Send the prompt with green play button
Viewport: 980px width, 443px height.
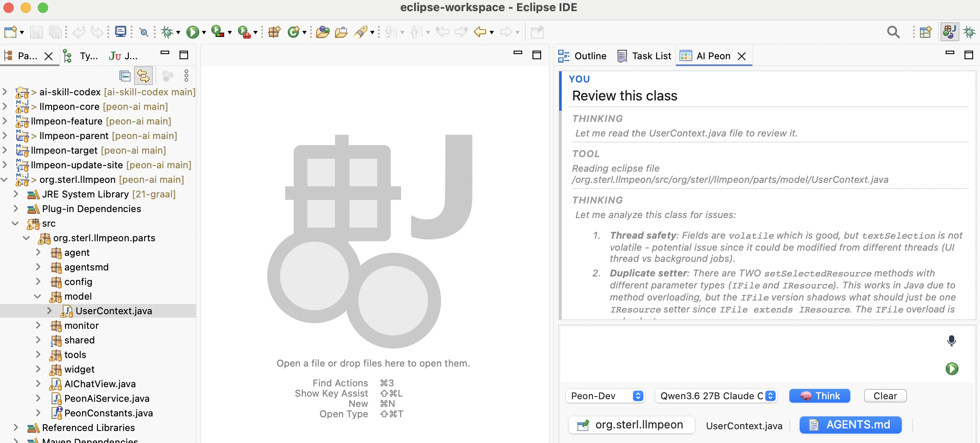[952, 368]
